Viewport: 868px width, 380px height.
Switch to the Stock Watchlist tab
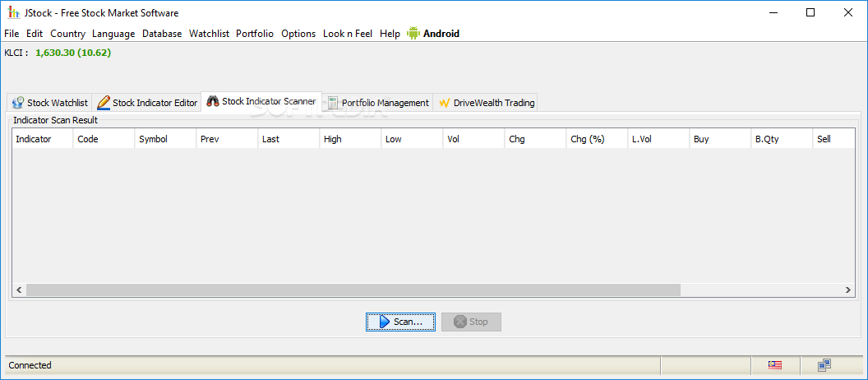(50, 103)
